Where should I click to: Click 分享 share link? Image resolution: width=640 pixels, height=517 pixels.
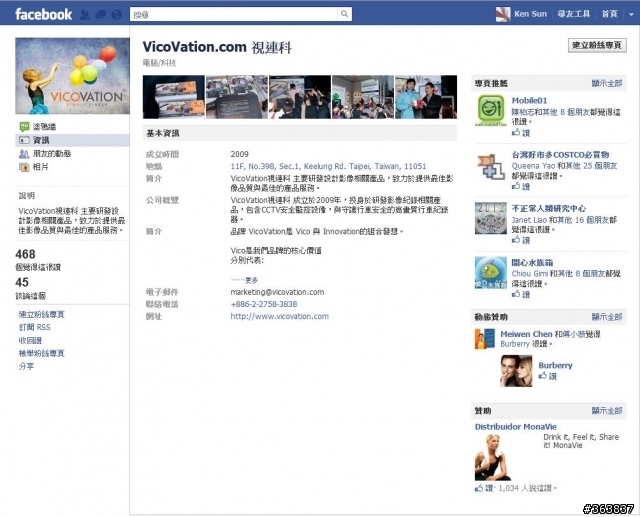pos(27,366)
